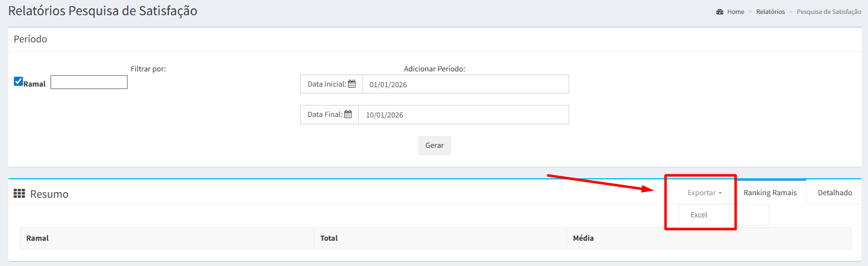Sort by the Ramal column header
The image size is (868, 266).
pyautogui.click(x=37, y=238)
